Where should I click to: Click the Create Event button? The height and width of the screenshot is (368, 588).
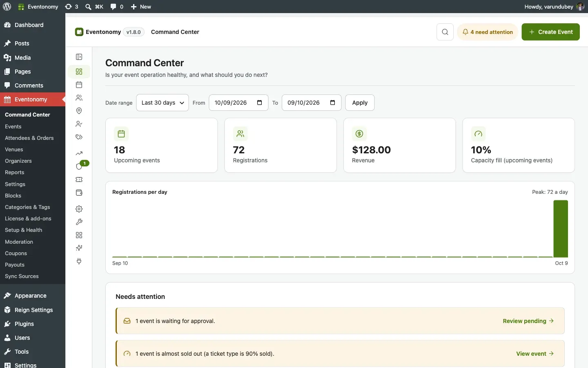click(x=550, y=32)
